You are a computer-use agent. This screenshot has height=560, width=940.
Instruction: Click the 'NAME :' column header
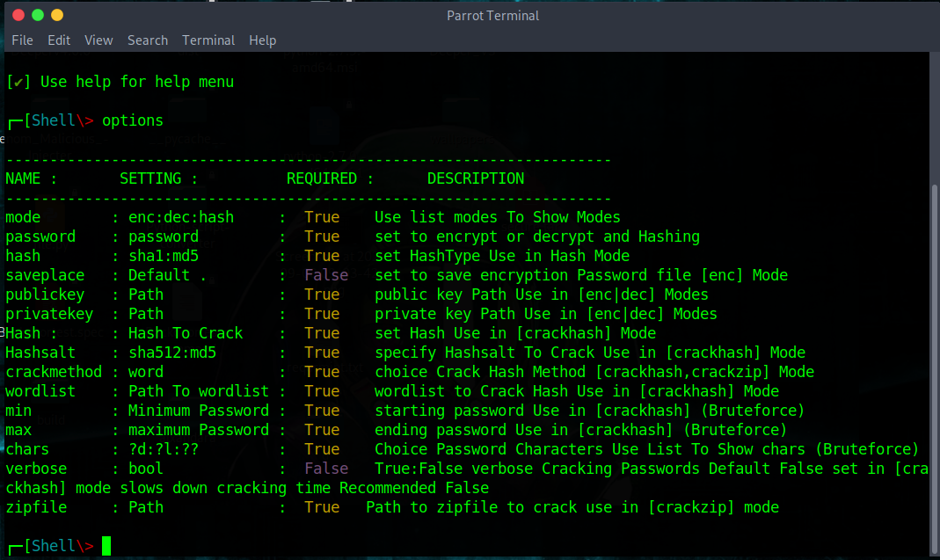[31, 178]
